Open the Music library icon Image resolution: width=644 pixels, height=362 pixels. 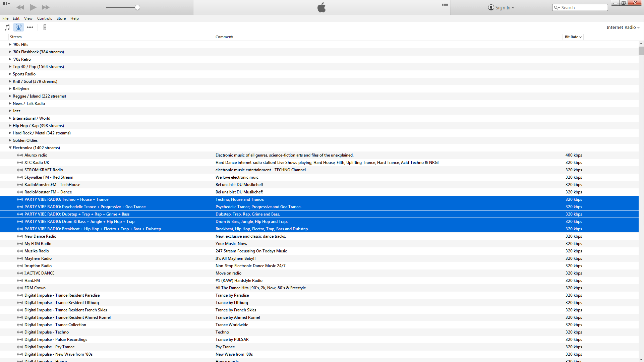7,27
